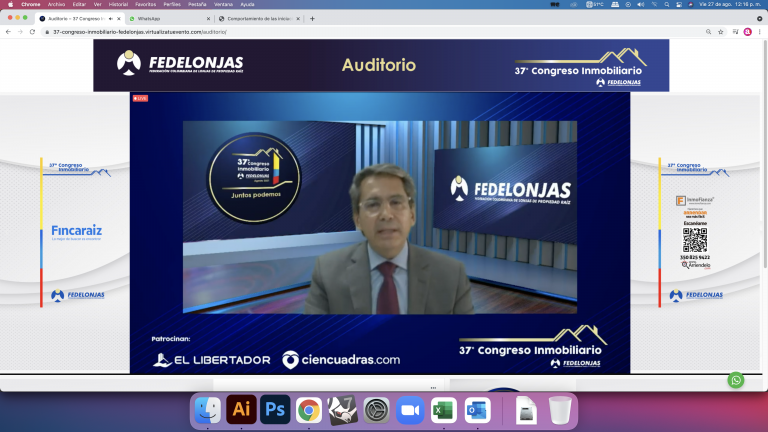Open the Chrome application menu

pyautogui.click(x=30, y=4)
